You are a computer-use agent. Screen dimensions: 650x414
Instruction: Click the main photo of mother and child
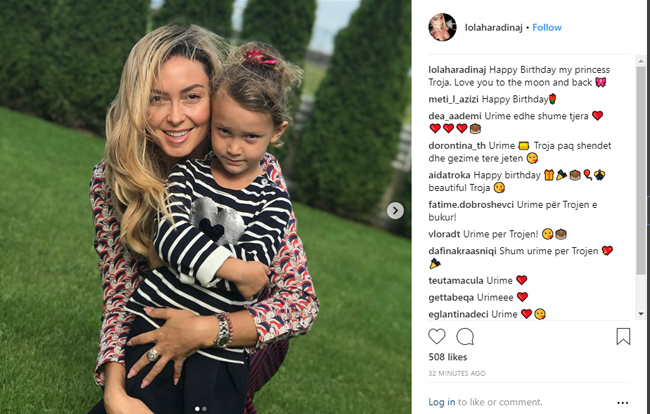click(x=206, y=207)
